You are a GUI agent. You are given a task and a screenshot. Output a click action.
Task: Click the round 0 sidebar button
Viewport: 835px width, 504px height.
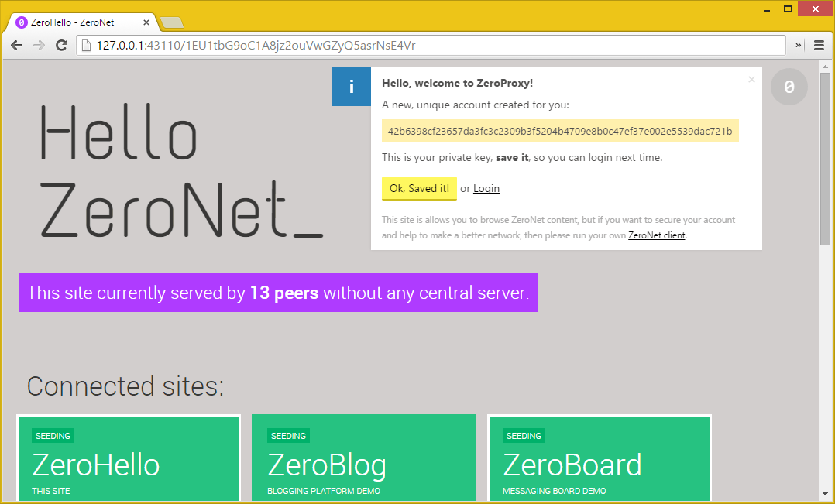coord(789,86)
